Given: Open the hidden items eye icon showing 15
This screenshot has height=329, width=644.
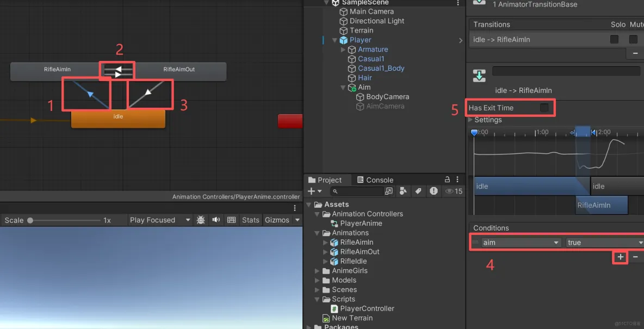Looking at the screenshot, I should (x=451, y=191).
